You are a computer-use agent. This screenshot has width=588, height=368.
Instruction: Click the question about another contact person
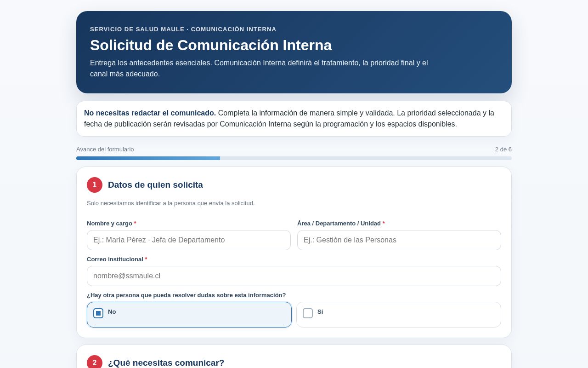click(x=186, y=295)
